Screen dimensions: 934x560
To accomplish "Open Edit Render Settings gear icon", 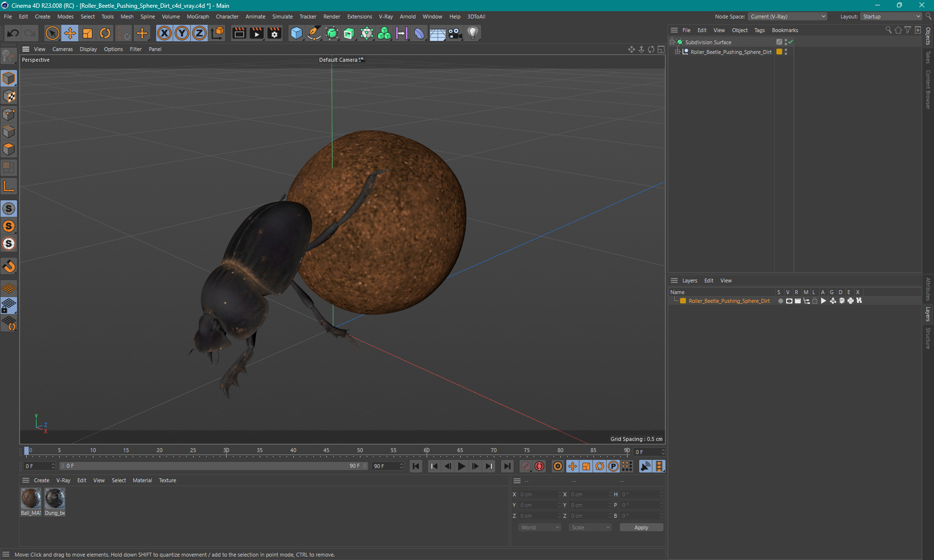I will [x=275, y=33].
